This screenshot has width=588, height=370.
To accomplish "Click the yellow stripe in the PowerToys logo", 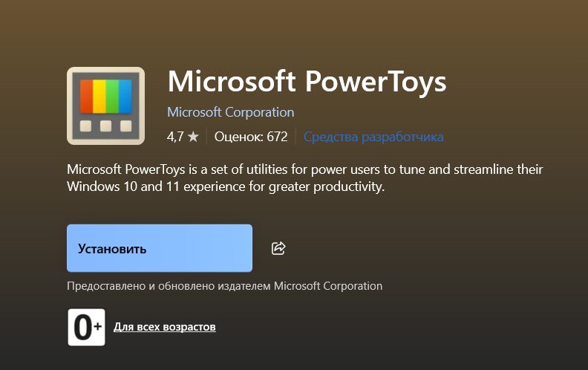I will (99, 96).
